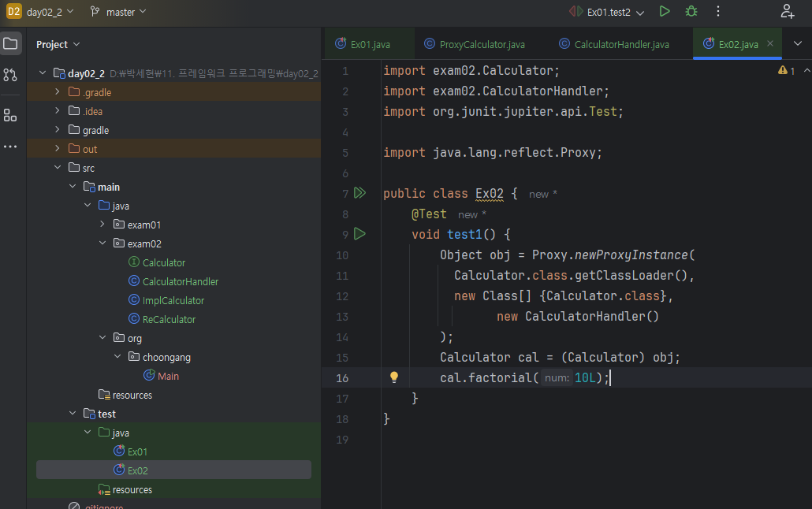Open the Ex01.test2 run configuration dropdown
This screenshot has width=812, height=509.
point(640,13)
